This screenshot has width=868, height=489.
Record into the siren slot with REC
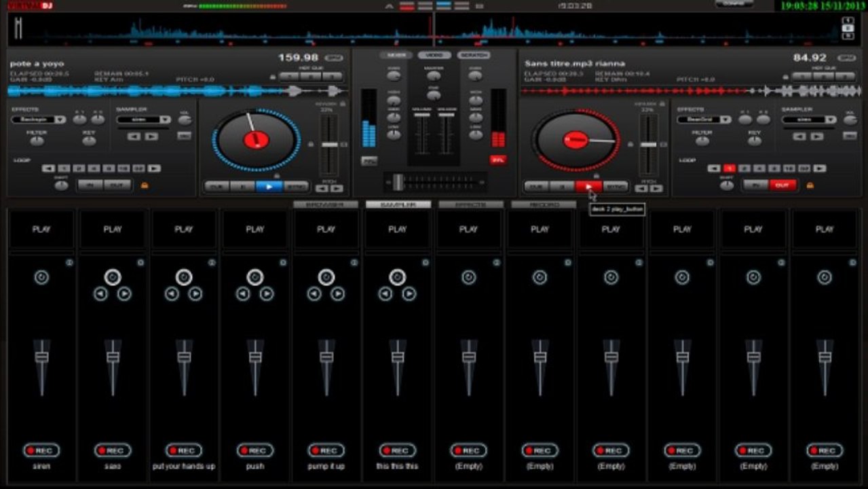tap(41, 450)
